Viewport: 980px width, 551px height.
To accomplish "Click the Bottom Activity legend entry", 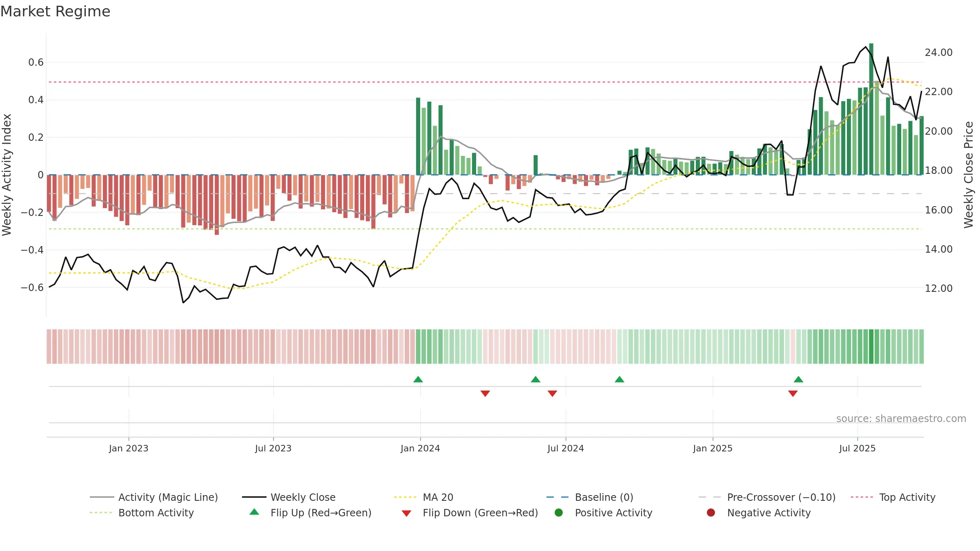I will [x=142, y=513].
